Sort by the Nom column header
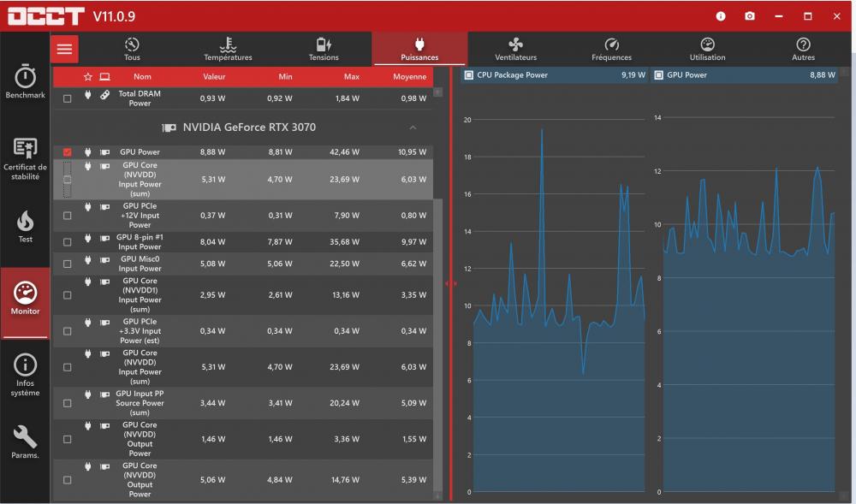 tap(142, 77)
